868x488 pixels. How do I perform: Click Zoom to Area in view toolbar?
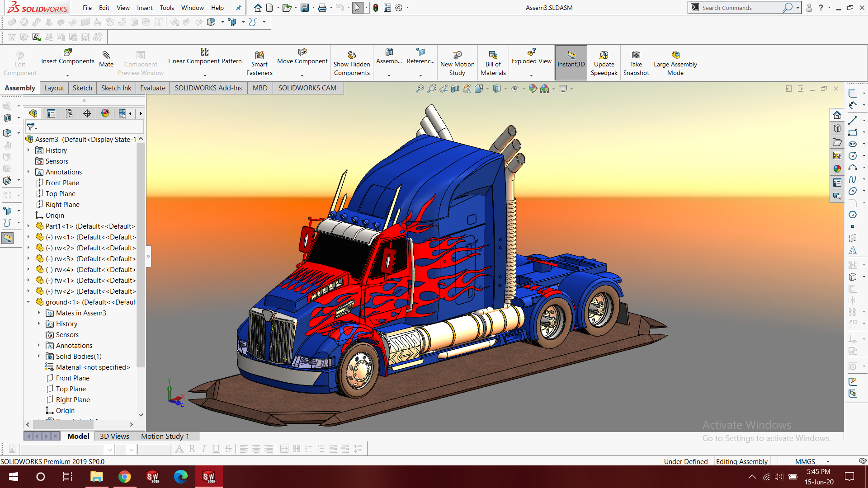432,89
